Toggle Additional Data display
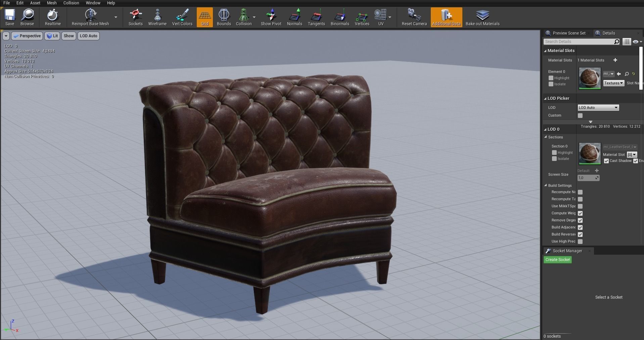The width and height of the screenshot is (644, 340). click(x=446, y=17)
